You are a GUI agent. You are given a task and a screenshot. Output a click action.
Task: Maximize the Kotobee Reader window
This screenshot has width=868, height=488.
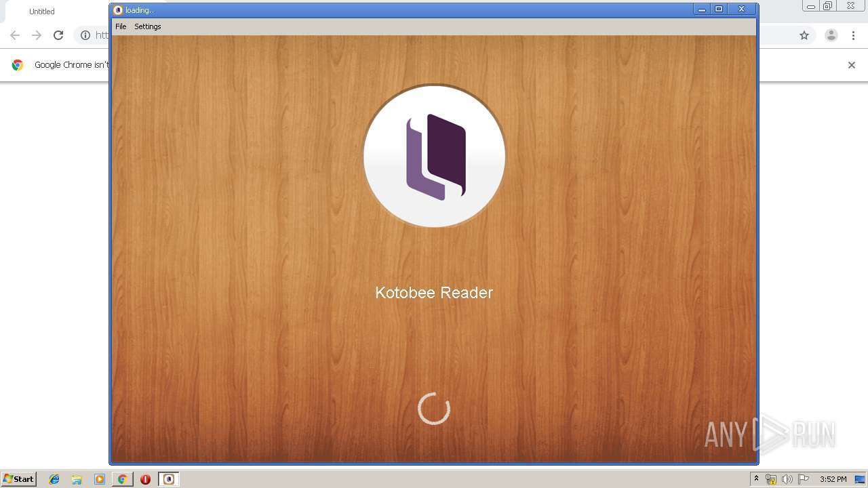coord(719,9)
